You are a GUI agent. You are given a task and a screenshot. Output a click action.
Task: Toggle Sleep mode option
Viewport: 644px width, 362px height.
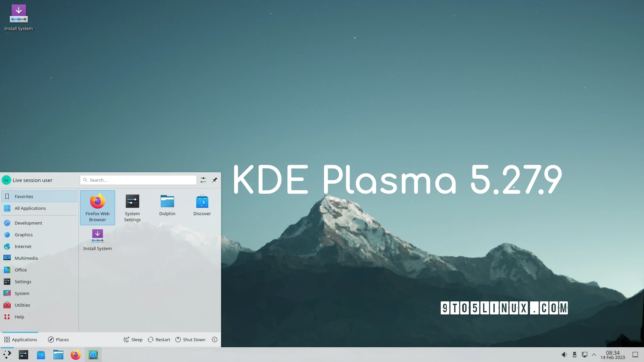pyautogui.click(x=133, y=340)
